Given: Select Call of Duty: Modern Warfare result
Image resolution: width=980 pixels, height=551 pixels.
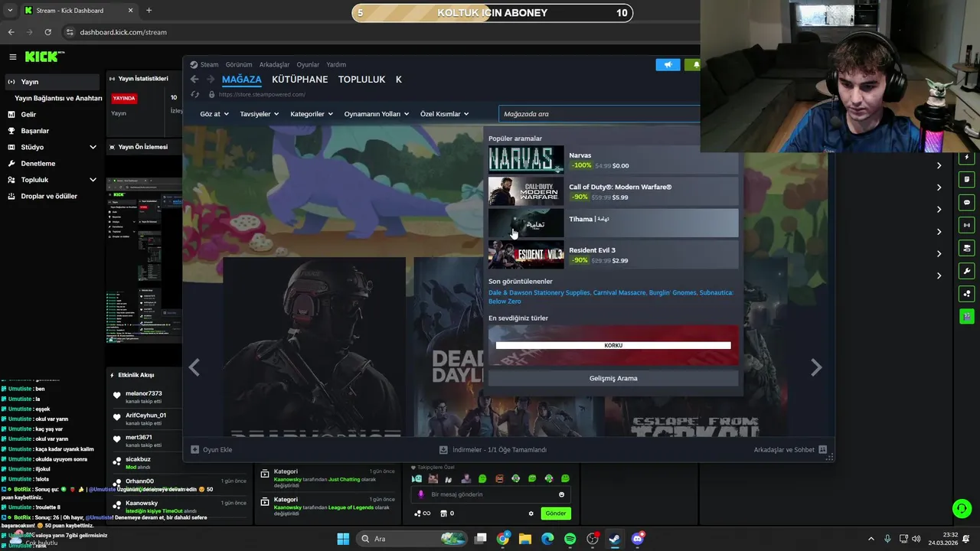Looking at the screenshot, I should tap(613, 191).
